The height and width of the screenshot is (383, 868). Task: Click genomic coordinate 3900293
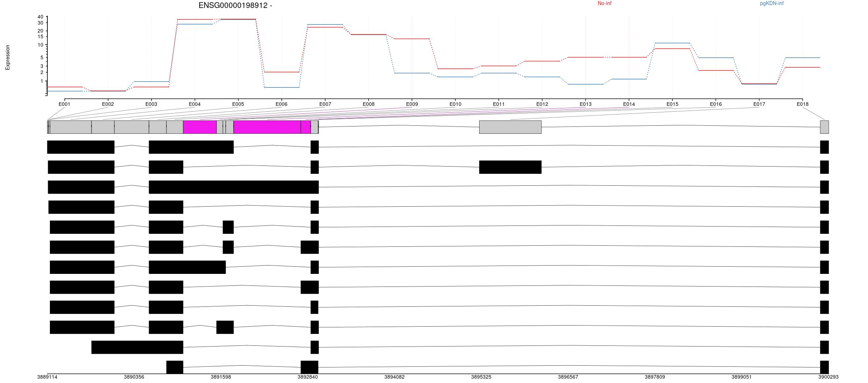click(x=829, y=377)
